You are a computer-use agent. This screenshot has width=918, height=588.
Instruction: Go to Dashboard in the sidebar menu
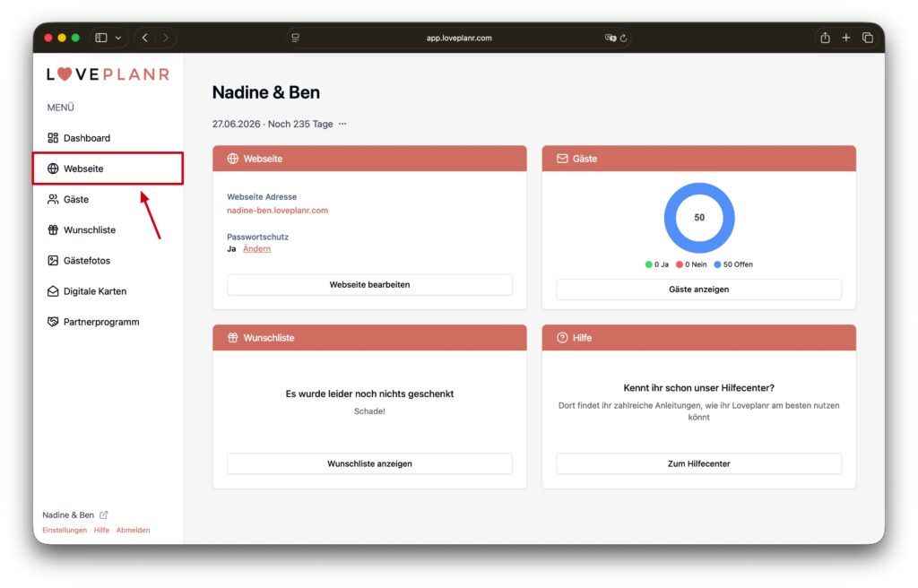[86, 138]
